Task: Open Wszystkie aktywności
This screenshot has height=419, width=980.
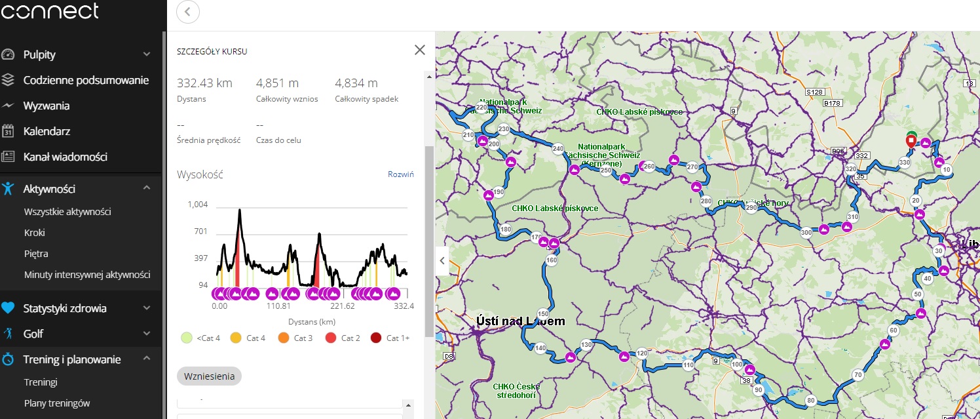Action: (x=67, y=212)
